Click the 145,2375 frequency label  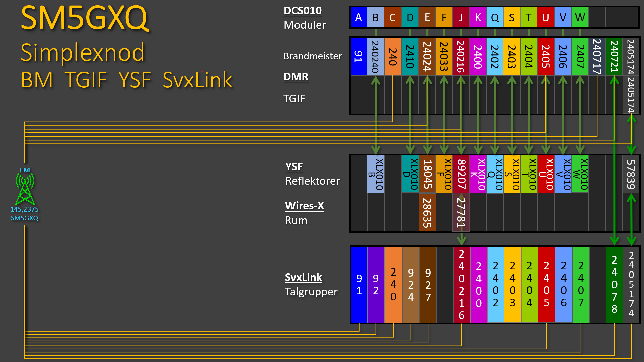(24, 209)
